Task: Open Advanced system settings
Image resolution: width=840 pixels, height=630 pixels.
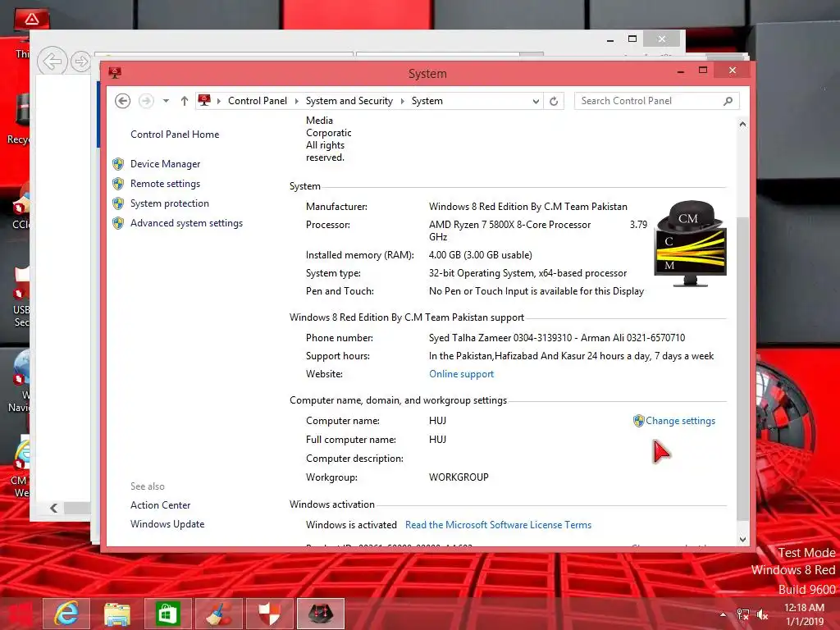Action: click(186, 223)
